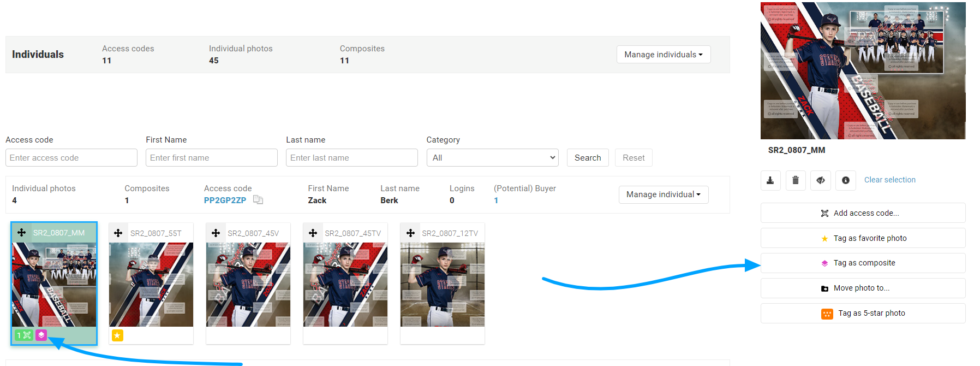Click move handle on SR2_0807_45TV

coord(313,233)
